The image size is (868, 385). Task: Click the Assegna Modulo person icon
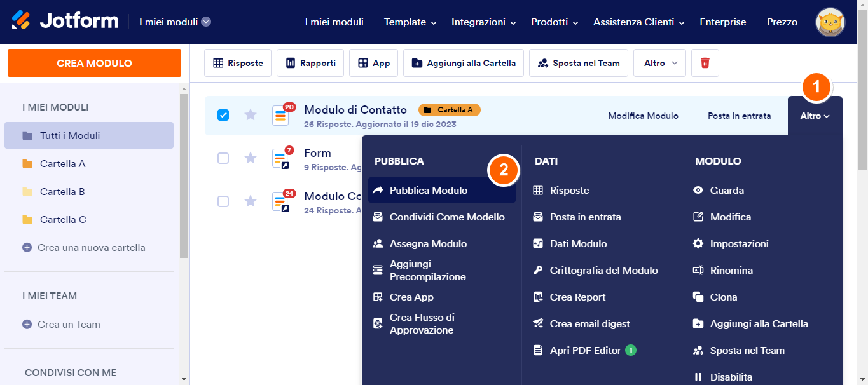(378, 243)
